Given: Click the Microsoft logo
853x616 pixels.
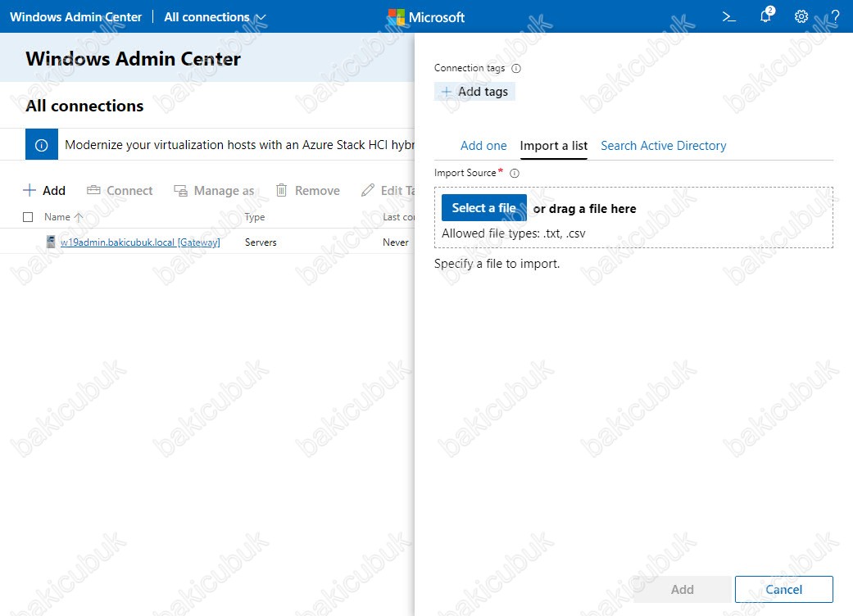Looking at the screenshot, I should click(x=426, y=17).
